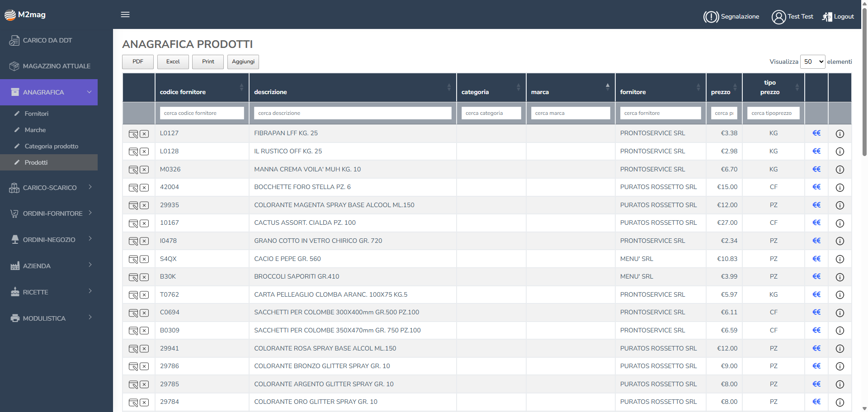Delete CACTUS ASSORT. CIALDA row
Image resolution: width=868 pixels, height=412 pixels.
pos(144,223)
